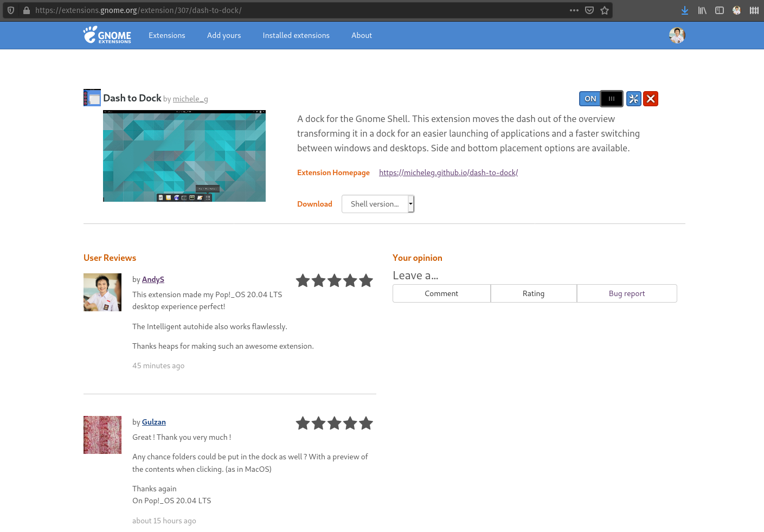Click the 'Dash to Dock' title text
Screen dimensions: 764x532
[x=132, y=98]
